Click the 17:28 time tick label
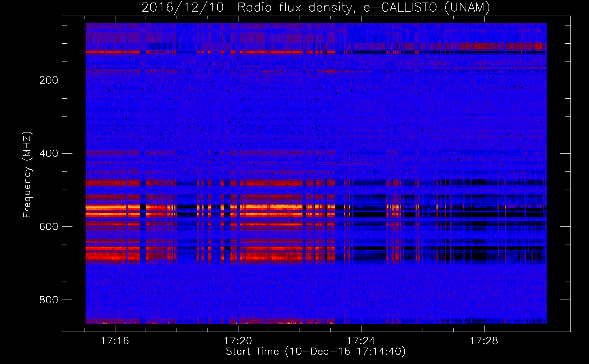 coord(484,341)
